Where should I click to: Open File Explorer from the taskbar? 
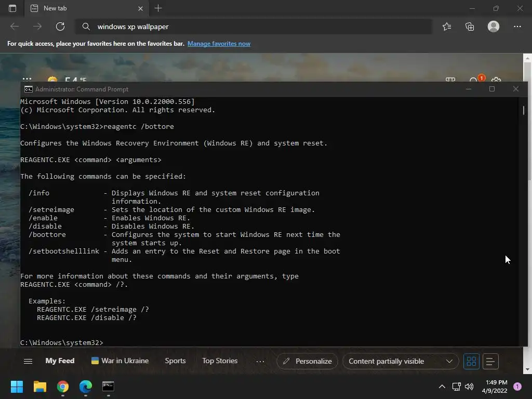(x=39, y=387)
